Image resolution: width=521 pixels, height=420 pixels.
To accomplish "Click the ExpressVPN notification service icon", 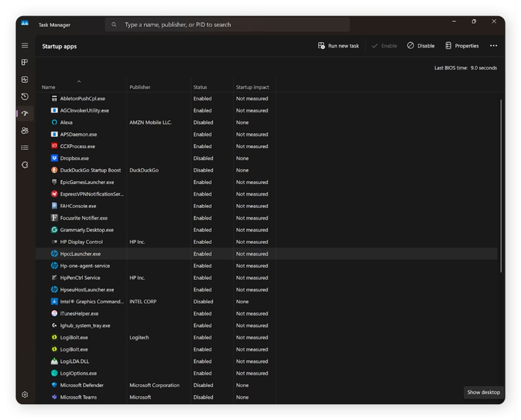I will pos(54,194).
